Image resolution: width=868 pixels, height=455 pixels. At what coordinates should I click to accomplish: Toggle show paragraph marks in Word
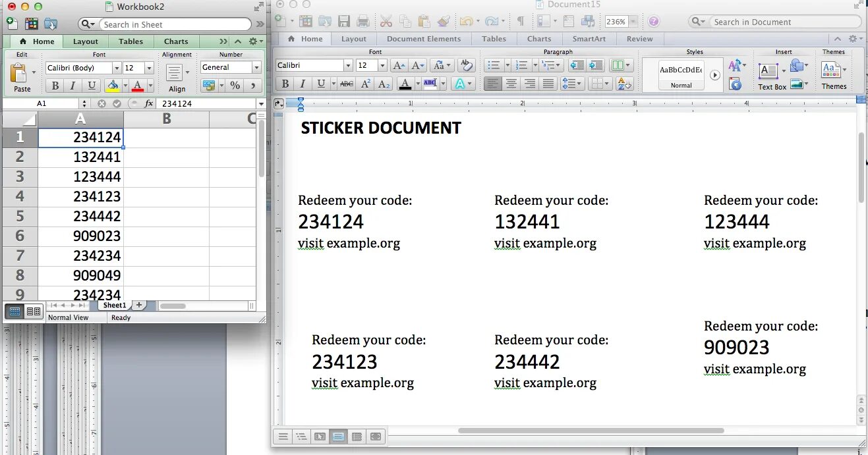(520, 22)
